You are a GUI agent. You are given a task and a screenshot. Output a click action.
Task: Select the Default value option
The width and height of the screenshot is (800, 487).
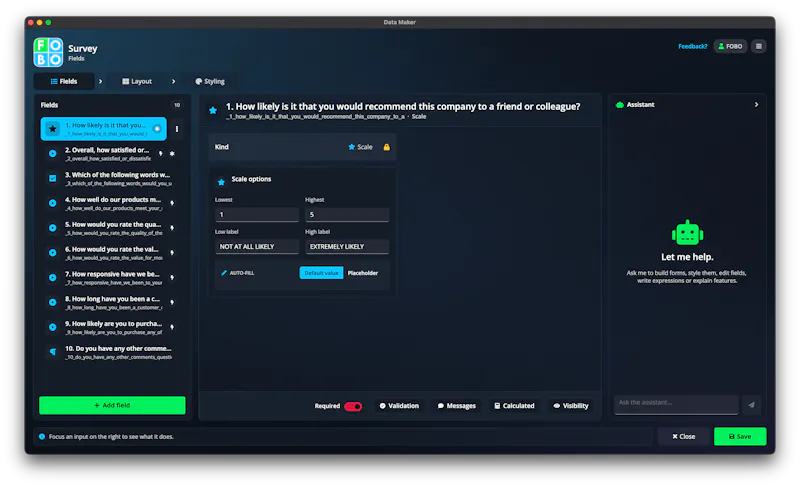[321, 273]
